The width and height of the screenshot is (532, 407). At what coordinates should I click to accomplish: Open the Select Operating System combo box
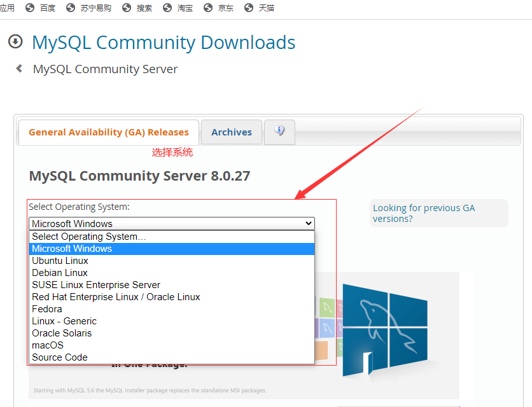point(172,223)
